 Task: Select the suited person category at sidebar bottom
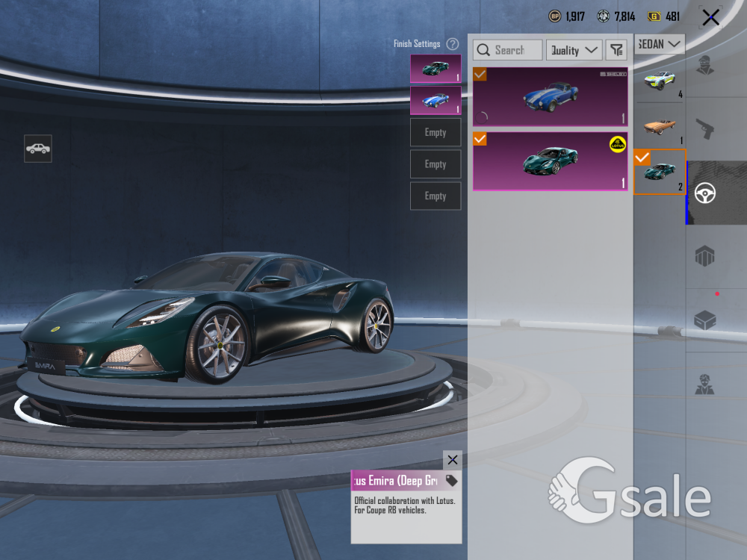(704, 384)
